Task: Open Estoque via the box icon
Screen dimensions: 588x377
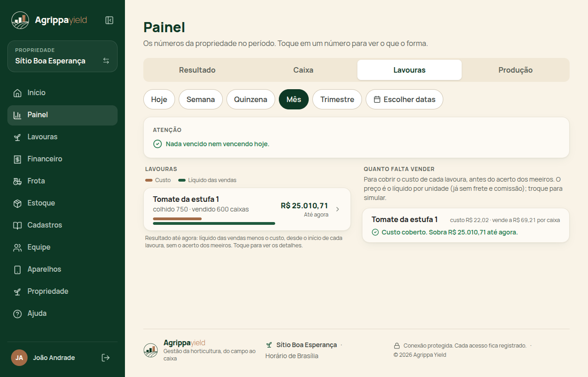Action: pos(17,203)
